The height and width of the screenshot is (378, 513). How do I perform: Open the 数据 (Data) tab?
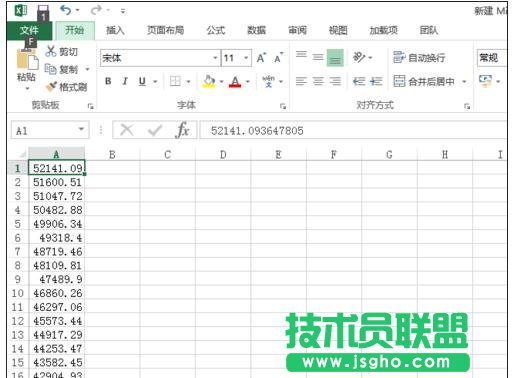pyautogui.click(x=256, y=30)
